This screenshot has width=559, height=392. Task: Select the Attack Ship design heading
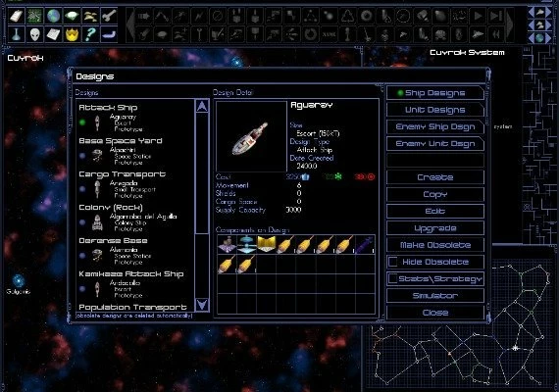(108, 107)
